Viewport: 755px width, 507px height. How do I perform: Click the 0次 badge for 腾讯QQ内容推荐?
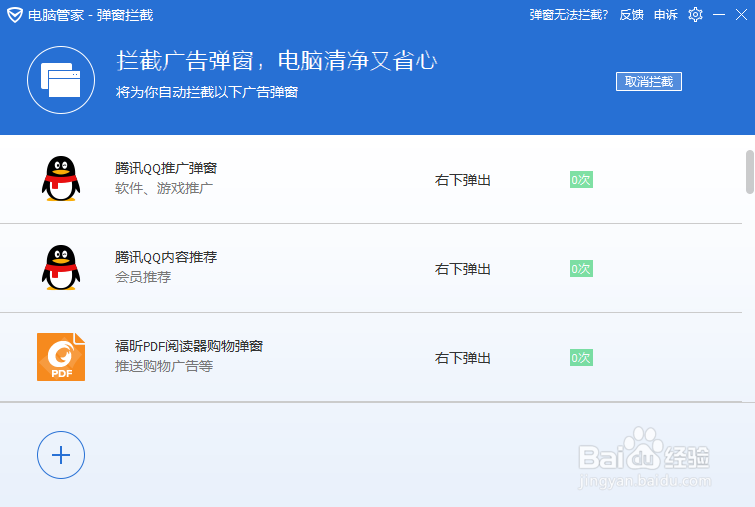click(581, 269)
